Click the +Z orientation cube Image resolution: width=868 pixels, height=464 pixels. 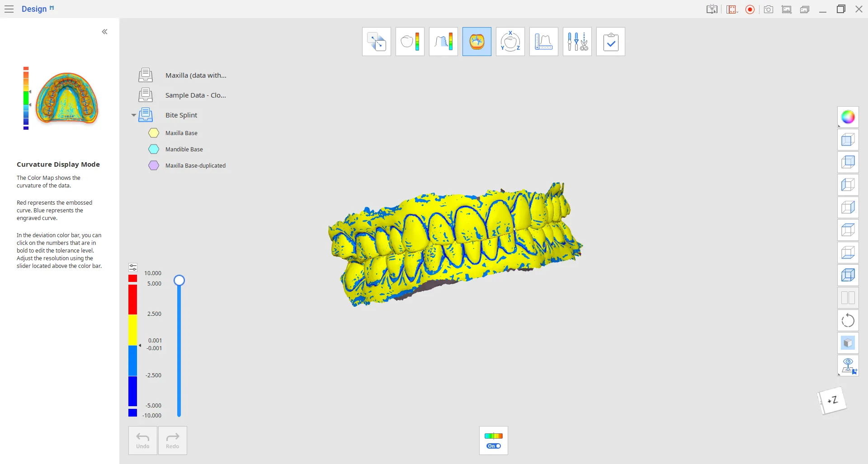[832, 400]
